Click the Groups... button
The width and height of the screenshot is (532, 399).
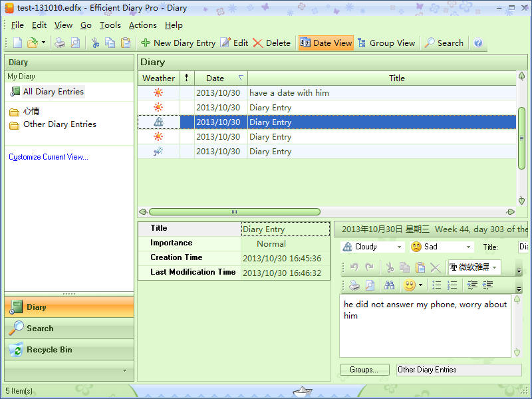[364, 370]
